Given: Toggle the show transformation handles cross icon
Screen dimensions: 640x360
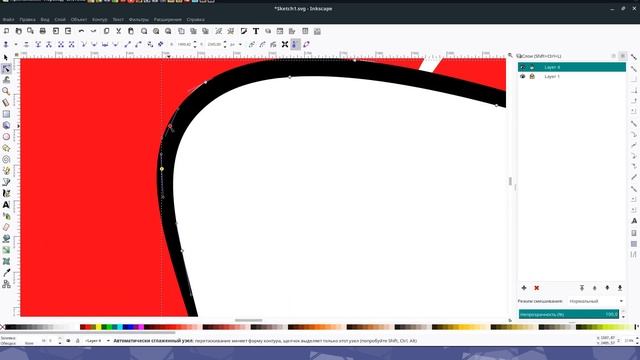Looking at the screenshot, I should click(x=285, y=44).
